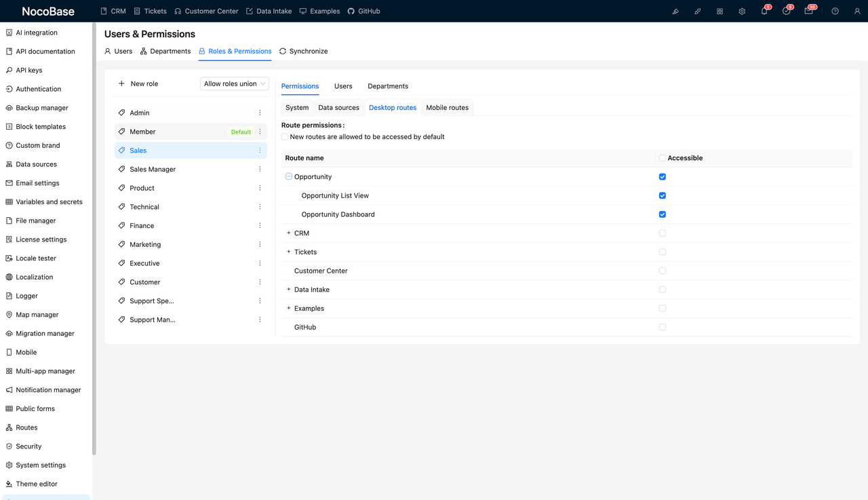This screenshot has width=868, height=500.
Task: Open the Finance role three-dot menu
Action: [x=260, y=225]
